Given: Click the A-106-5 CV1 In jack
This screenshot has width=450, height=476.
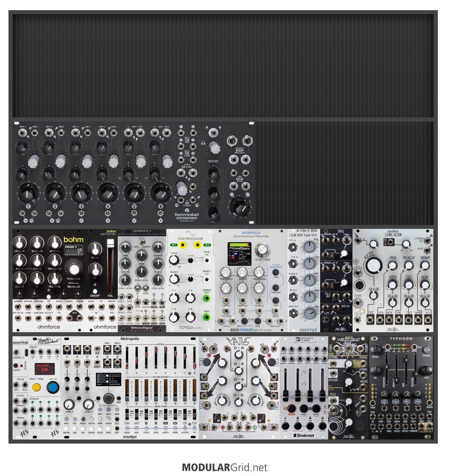Looking at the screenshot, I should 293,247.
